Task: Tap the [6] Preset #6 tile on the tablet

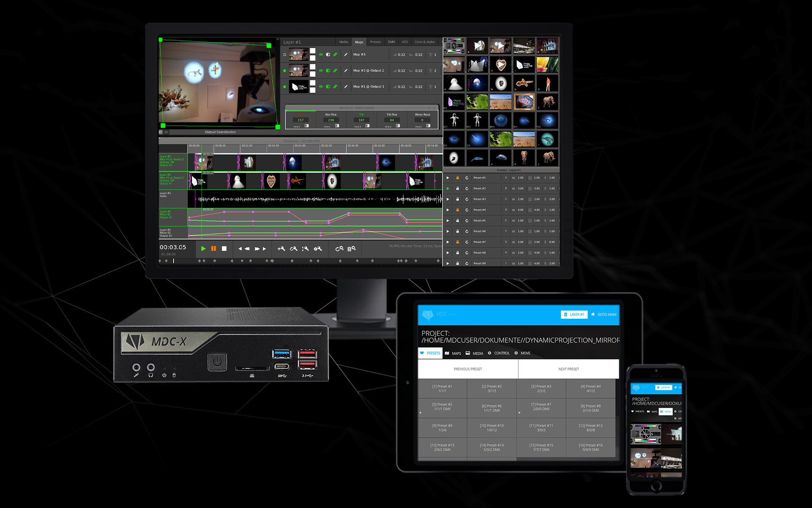Action: tap(492, 408)
